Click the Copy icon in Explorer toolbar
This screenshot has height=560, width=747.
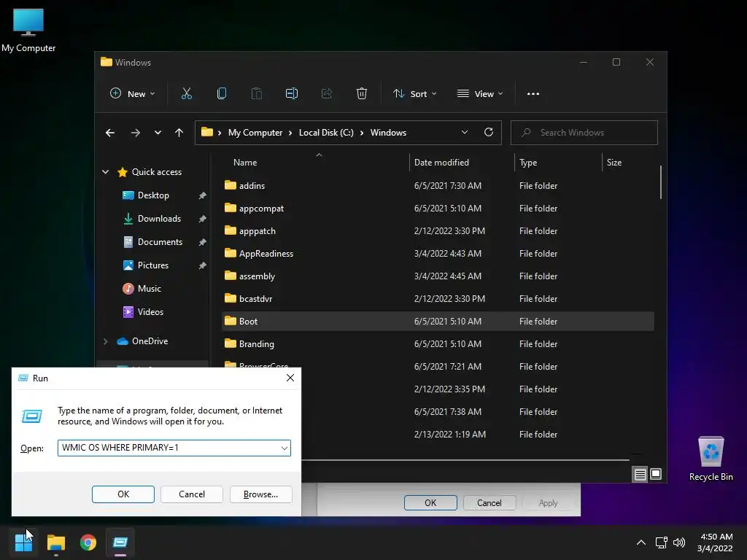tap(222, 94)
